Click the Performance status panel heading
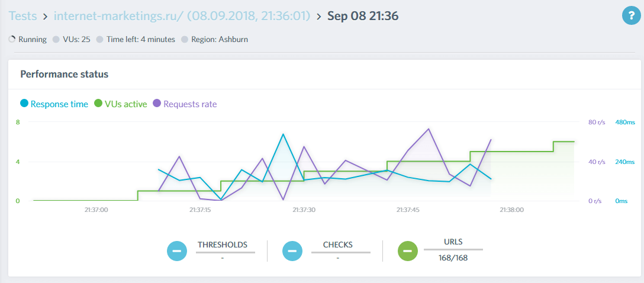Screen dimensions: 644x283 [x=64, y=74]
